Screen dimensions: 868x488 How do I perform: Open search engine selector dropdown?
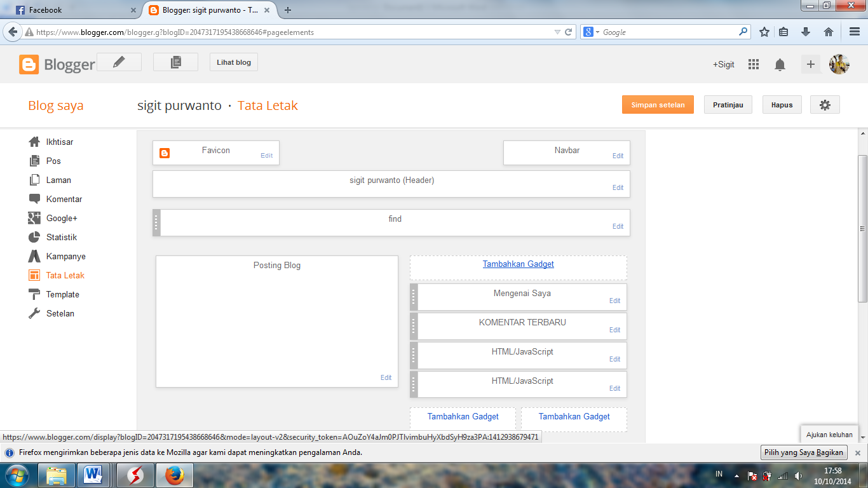[592, 32]
